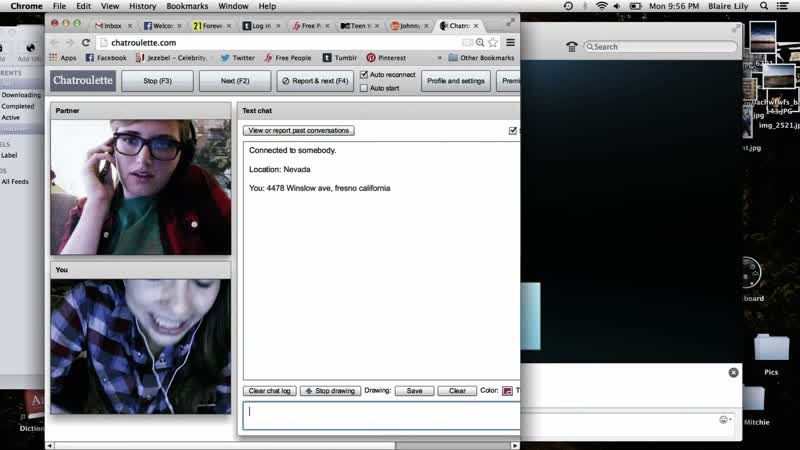Click the Stop drawing button
Viewport: 800px width, 450px height.
(x=330, y=391)
